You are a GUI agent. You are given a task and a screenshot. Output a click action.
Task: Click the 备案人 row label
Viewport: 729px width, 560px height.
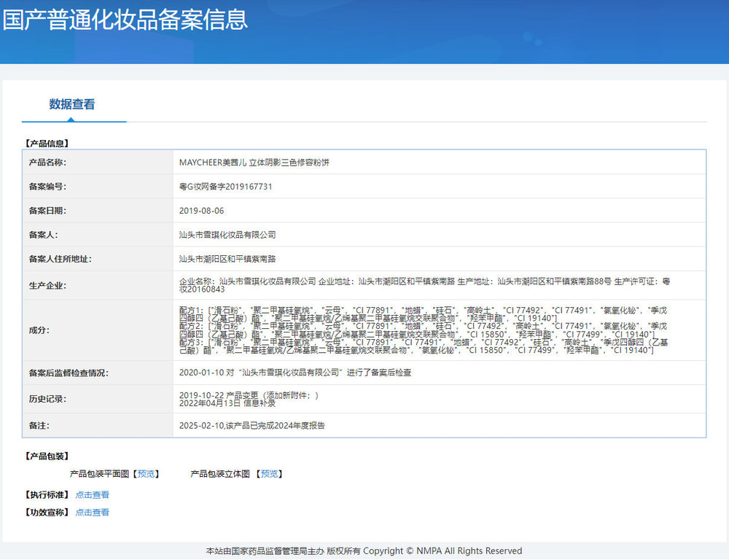pyautogui.click(x=43, y=235)
